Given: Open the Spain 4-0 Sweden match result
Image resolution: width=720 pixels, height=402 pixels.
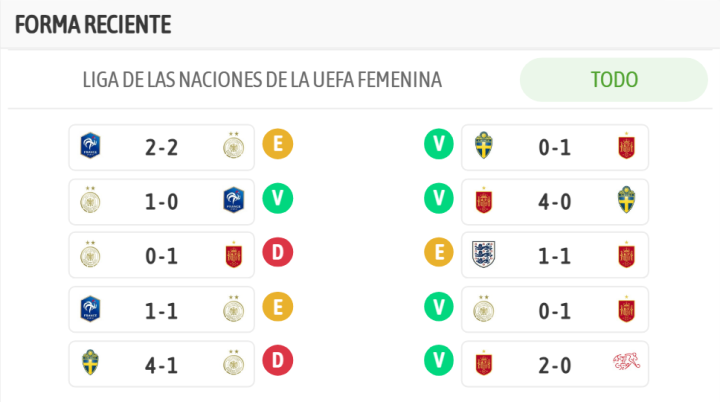Looking at the screenshot, I should (x=554, y=201).
